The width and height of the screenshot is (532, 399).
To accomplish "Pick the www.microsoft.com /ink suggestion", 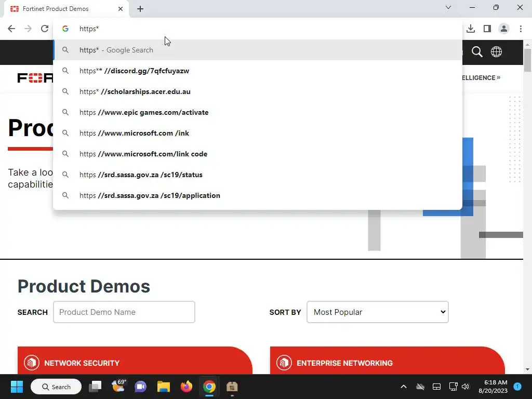I will [x=258, y=133].
